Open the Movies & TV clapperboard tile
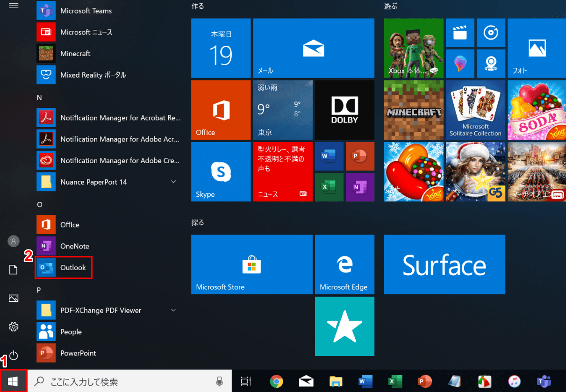Screen dimensions: 566x392 point(460,33)
